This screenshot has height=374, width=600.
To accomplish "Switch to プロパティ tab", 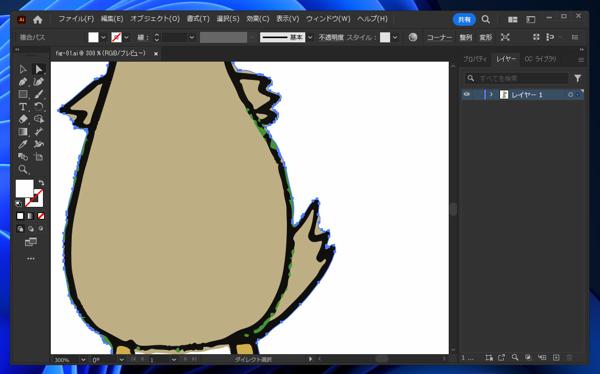I will [x=475, y=59].
